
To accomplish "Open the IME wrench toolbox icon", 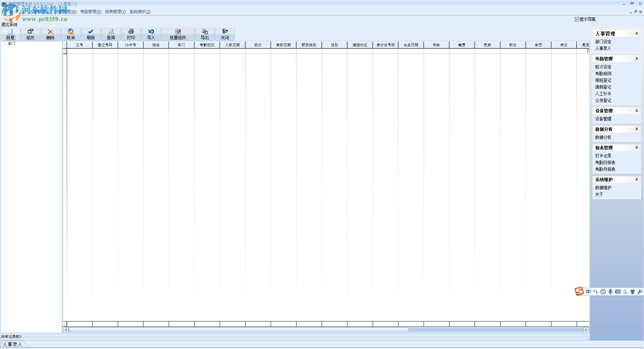I will point(640,292).
